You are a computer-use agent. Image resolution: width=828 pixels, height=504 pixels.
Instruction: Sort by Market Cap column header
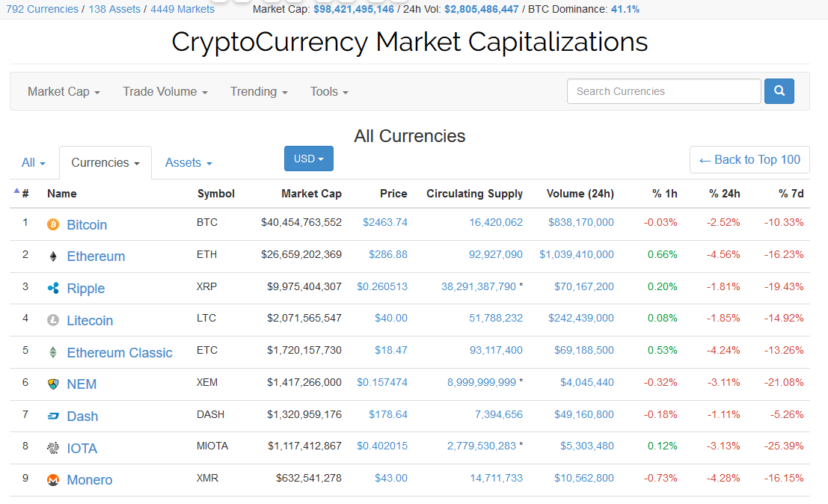(x=311, y=194)
